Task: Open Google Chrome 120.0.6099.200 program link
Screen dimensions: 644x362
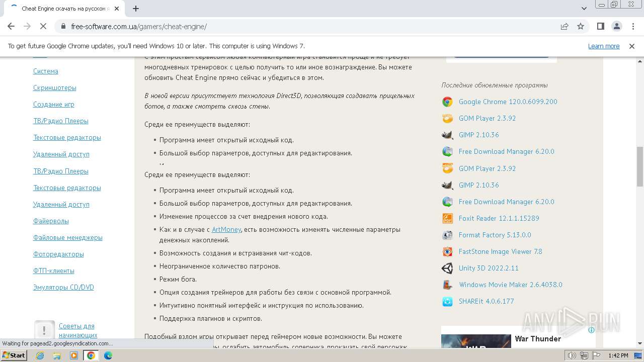Action: pyautogui.click(x=508, y=102)
